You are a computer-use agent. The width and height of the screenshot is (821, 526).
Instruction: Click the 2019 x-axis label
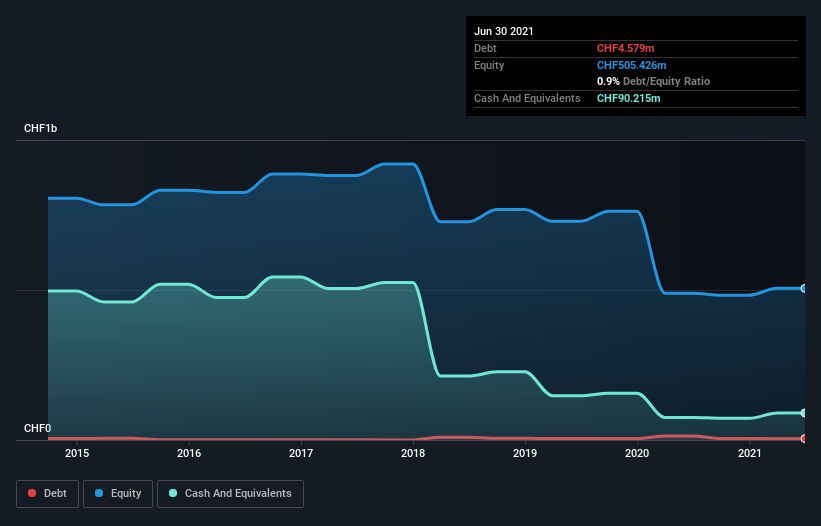click(x=525, y=453)
